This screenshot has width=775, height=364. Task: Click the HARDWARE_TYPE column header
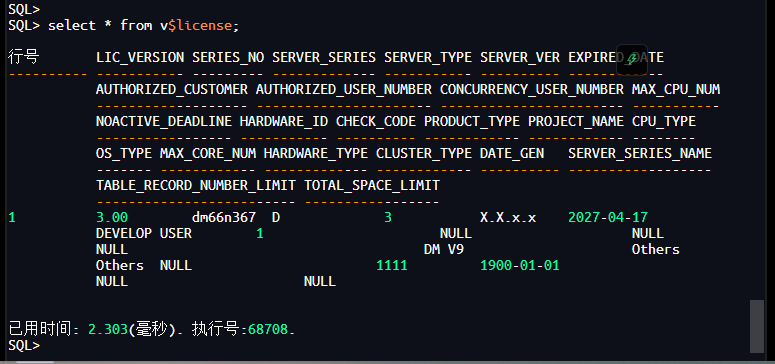[316, 153]
